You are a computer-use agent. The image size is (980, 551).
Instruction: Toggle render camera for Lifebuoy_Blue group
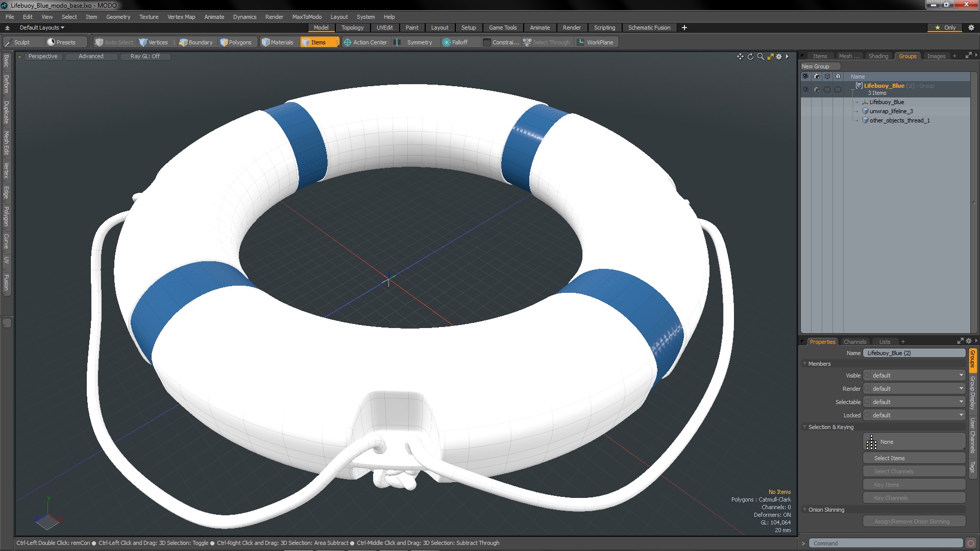pos(817,89)
